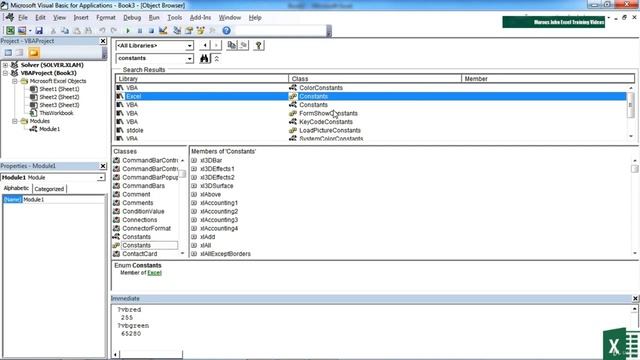
Task: Select xlAccounting1 member
Action: tap(219, 203)
